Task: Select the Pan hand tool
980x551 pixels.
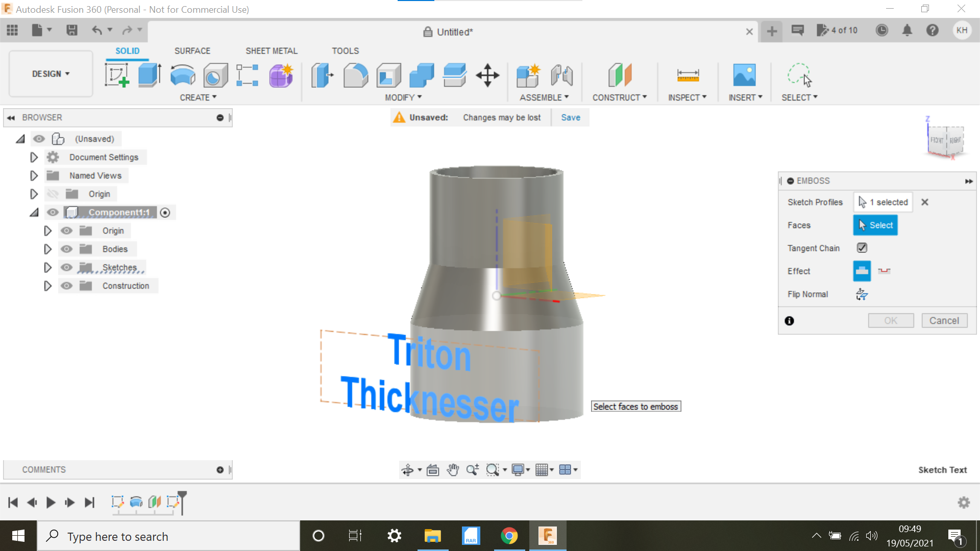Action: (x=453, y=470)
